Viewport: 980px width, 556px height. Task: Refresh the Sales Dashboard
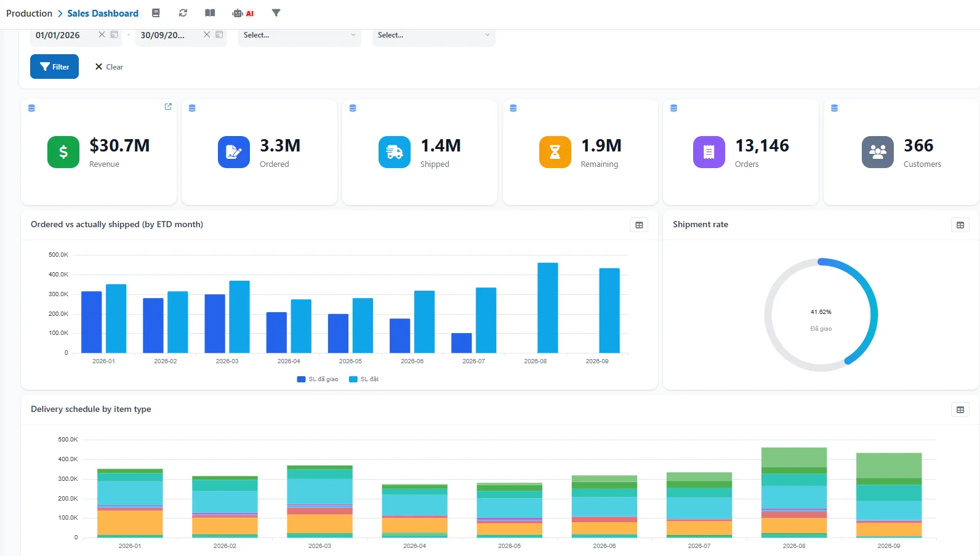pos(183,13)
